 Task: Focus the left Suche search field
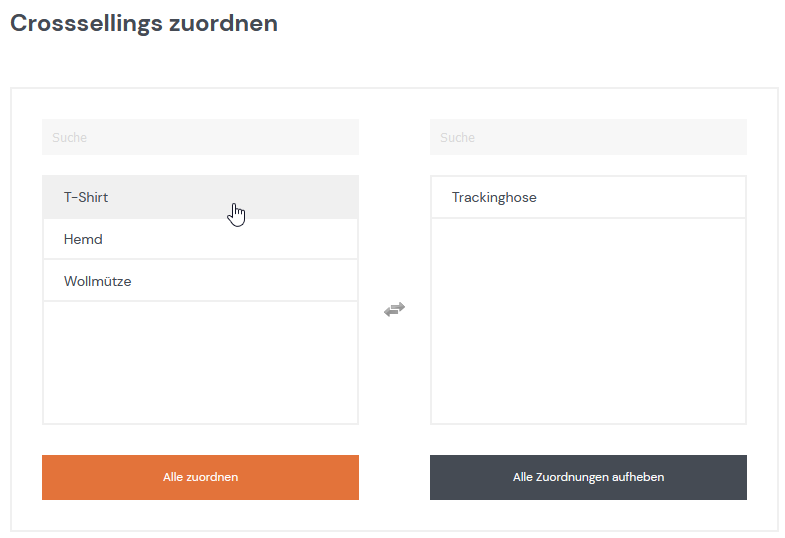point(200,137)
